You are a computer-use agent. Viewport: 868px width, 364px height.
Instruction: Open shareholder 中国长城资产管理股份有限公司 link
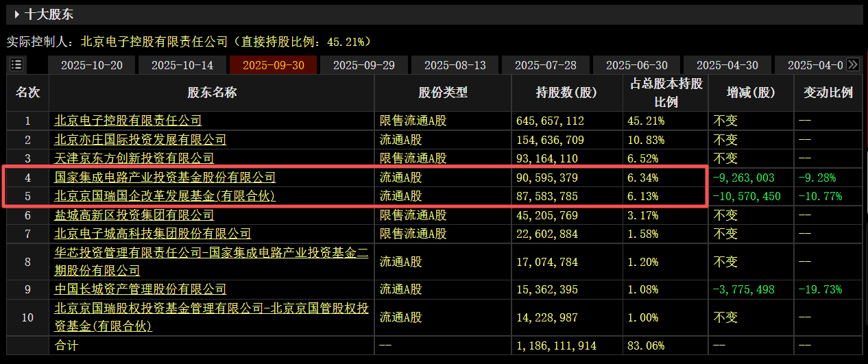(x=141, y=289)
